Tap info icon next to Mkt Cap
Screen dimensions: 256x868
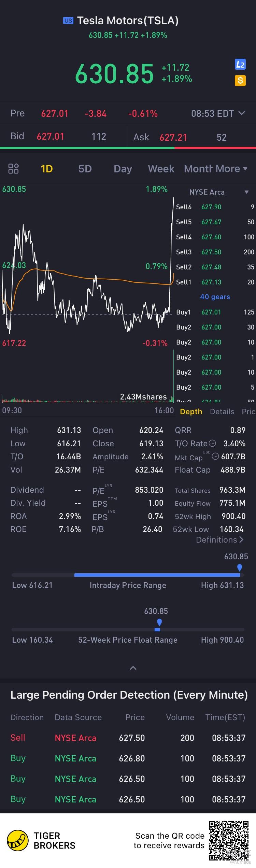click(215, 456)
